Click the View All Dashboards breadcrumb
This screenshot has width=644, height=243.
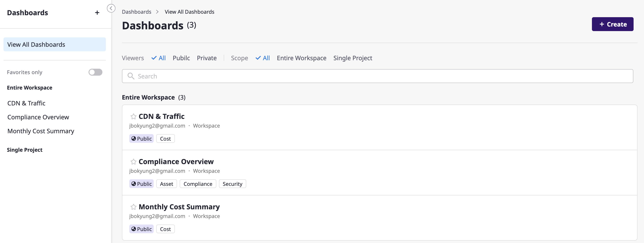[x=189, y=12]
